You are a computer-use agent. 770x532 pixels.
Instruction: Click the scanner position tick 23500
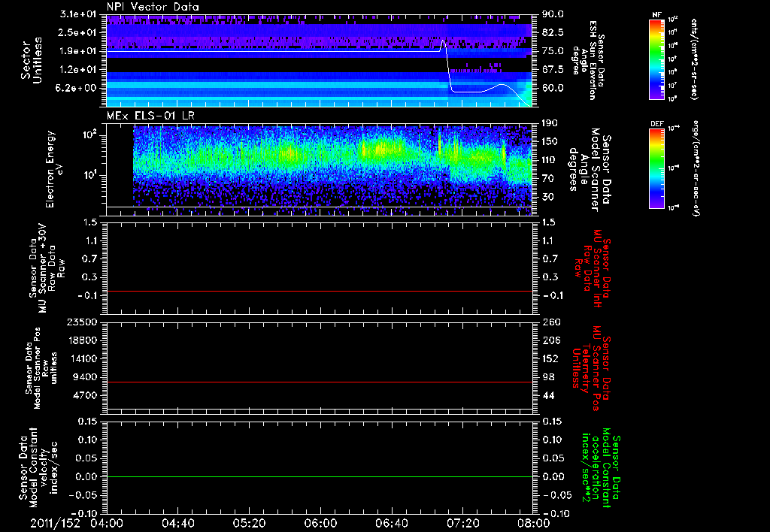coord(83,322)
